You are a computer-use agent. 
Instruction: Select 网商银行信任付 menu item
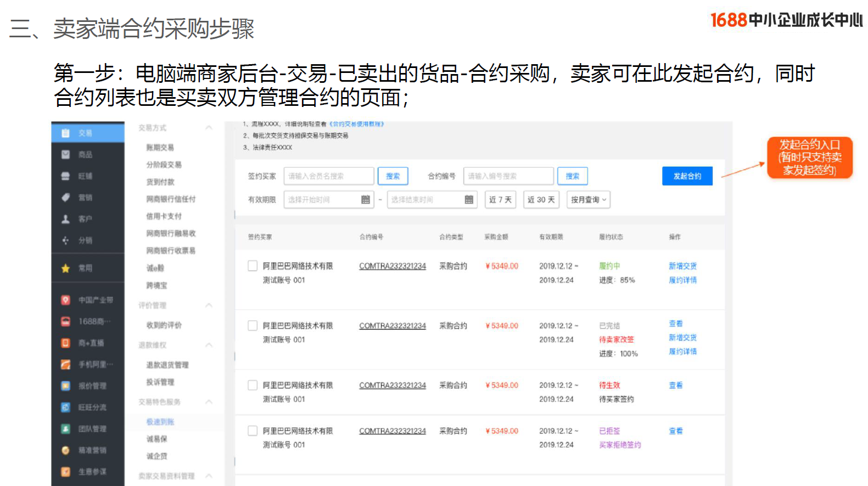click(171, 199)
